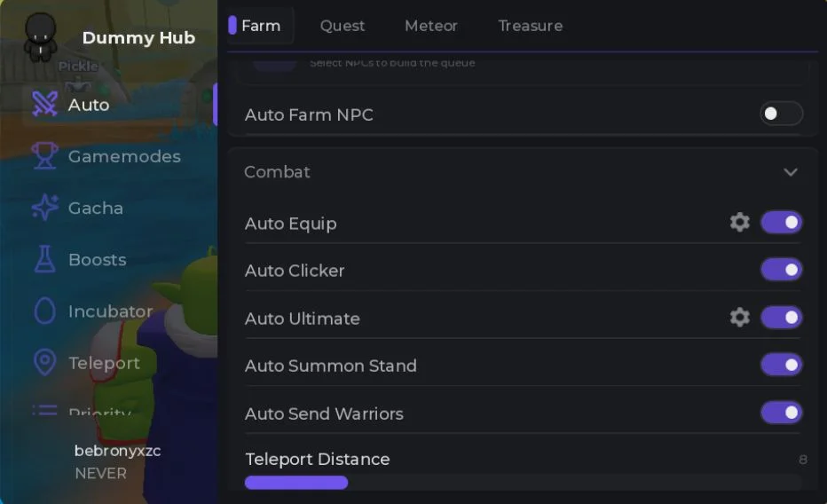The height and width of the screenshot is (504, 827).
Task: Toggle Auto Send Warriors off
Action: 781,413
